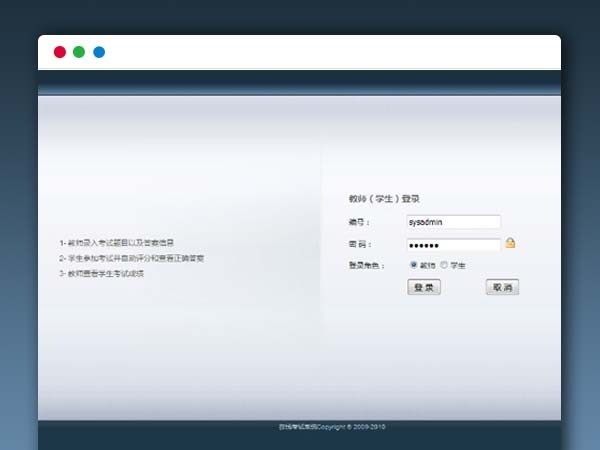The height and width of the screenshot is (450, 600).
Task: Focus the username field containing sysadmin
Action: click(x=453, y=222)
